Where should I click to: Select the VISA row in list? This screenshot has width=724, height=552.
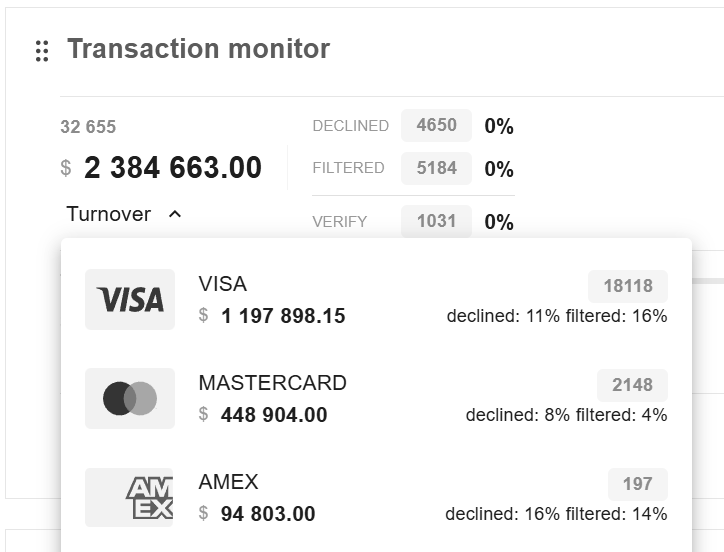tap(376, 299)
